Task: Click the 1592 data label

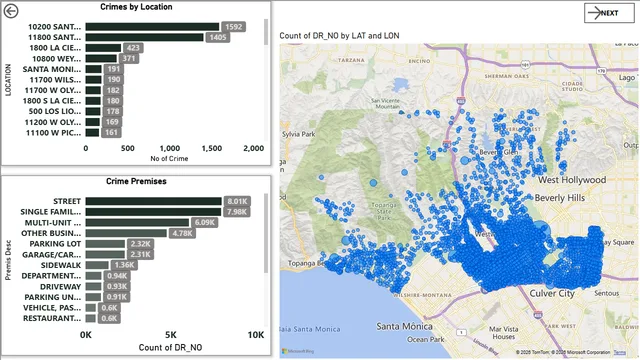Action: point(233,27)
